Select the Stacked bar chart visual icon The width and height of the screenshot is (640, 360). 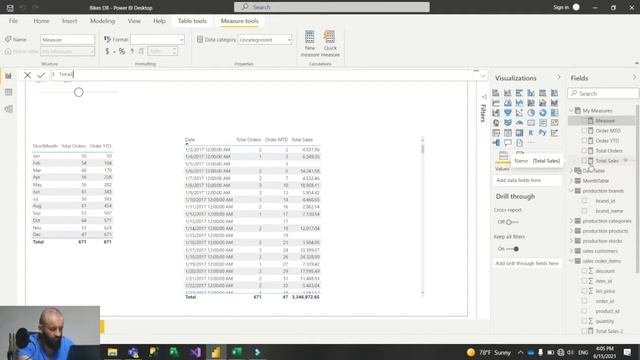click(496, 93)
